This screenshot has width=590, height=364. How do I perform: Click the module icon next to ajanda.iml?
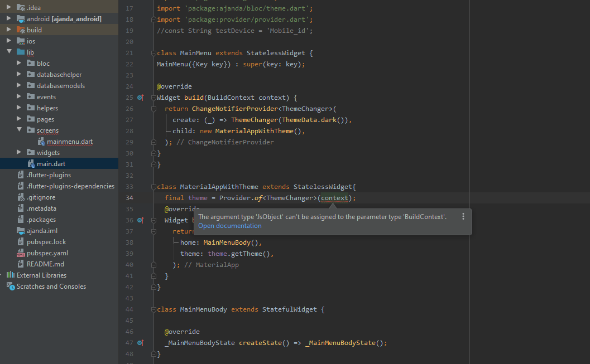click(20, 230)
